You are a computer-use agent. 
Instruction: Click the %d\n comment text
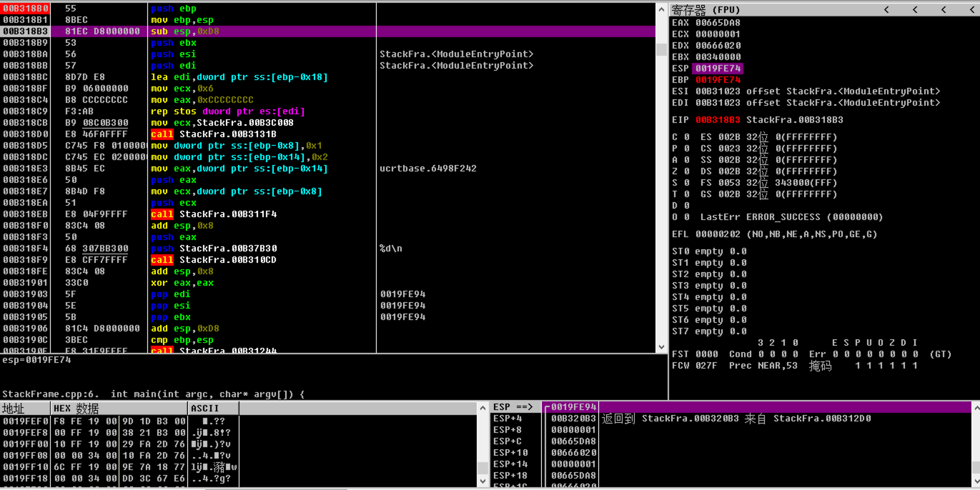(391, 248)
